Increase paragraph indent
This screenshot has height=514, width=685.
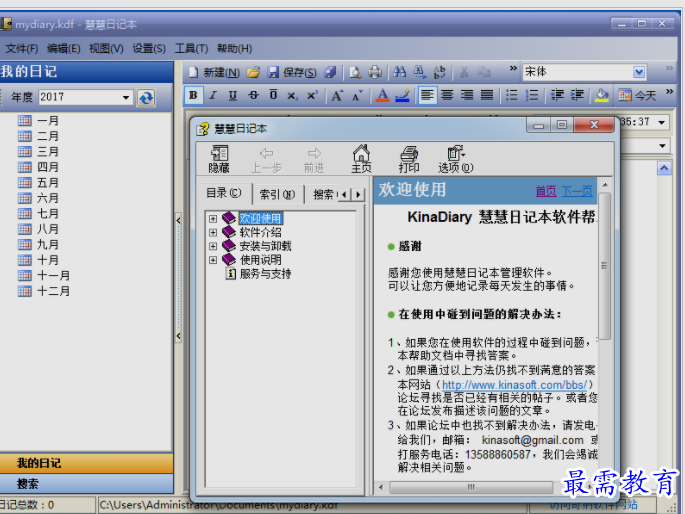[x=577, y=95]
